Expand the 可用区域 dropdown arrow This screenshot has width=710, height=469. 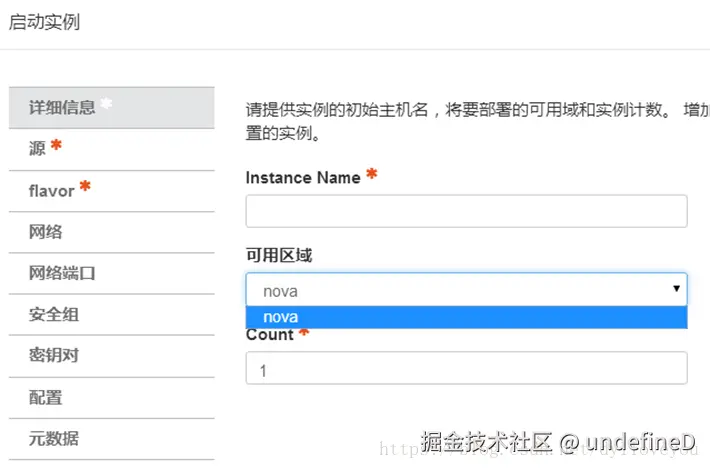point(676,290)
